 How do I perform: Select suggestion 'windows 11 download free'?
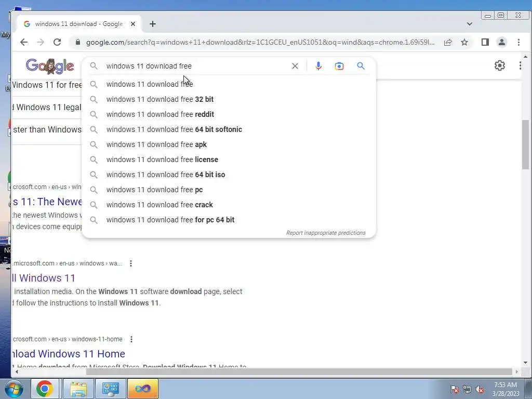(x=229, y=84)
